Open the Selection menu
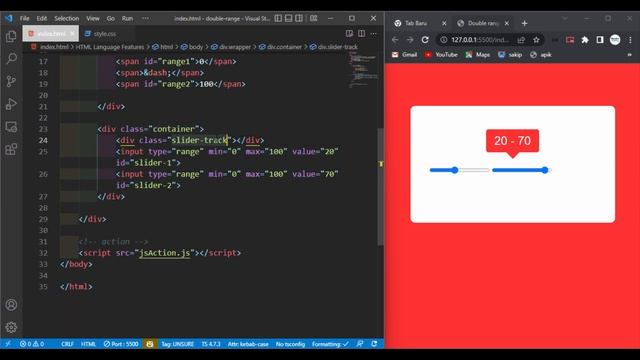 [67, 18]
